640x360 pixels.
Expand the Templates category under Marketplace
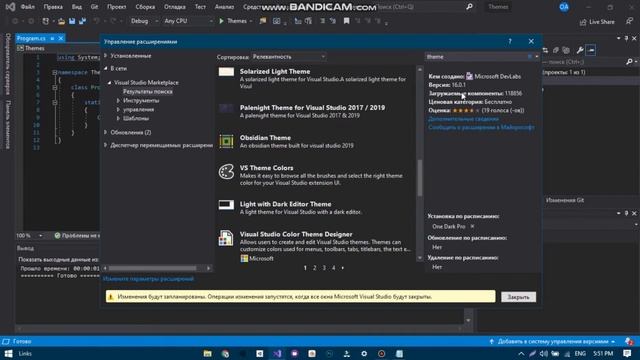coord(118,118)
